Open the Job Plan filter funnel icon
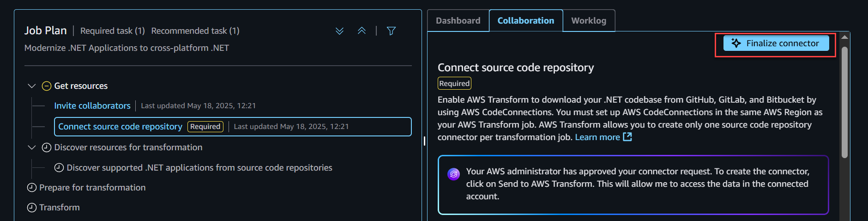 tap(391, 31)
